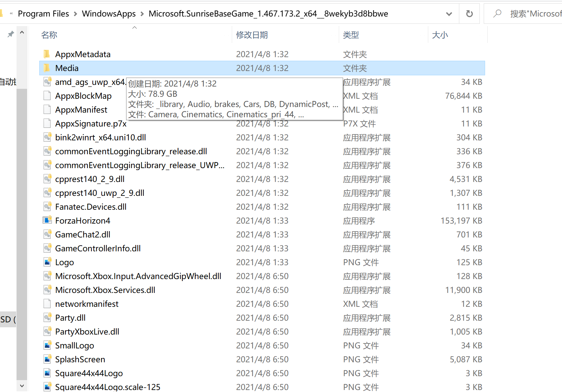Select commonEventLoggingLibrary_release.dll file name
562x392 pixels.
(131, 151)
